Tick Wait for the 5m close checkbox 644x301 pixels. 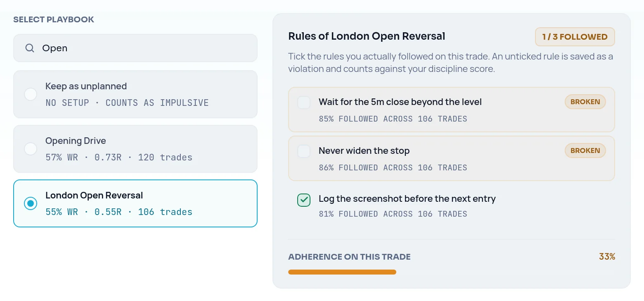[x=304, y=103]
